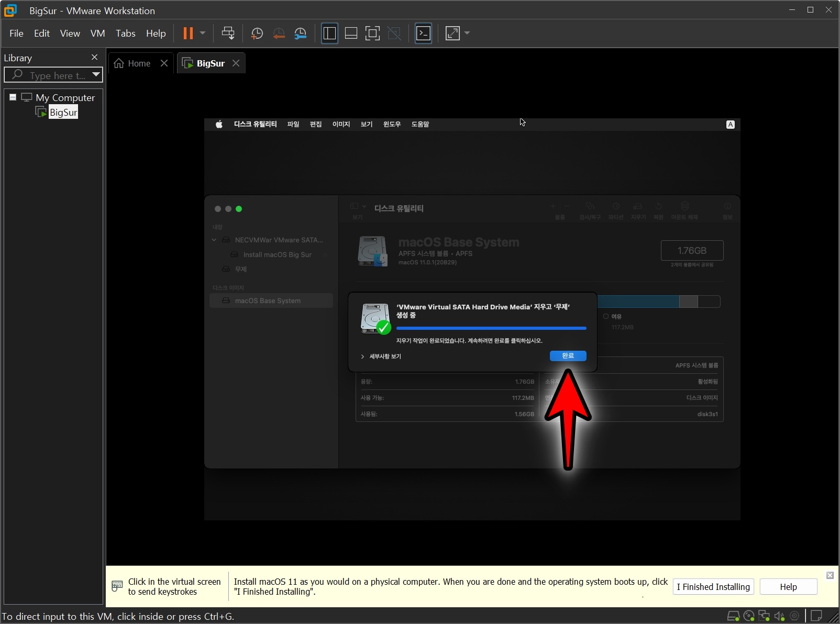Click I Finished Installing button
This screenshot has width=840, height=624.
[713, 587]
